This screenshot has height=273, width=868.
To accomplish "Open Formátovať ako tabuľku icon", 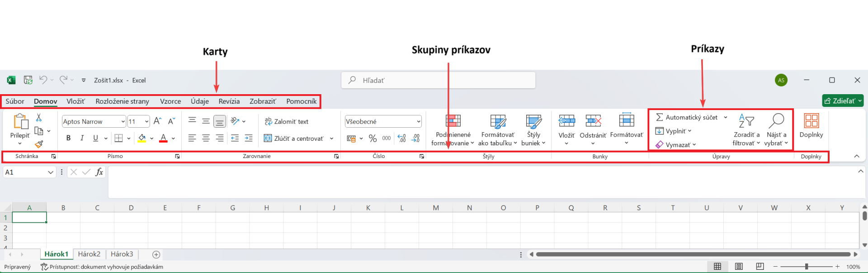I will pyautogui.click(x=498, y=121).
